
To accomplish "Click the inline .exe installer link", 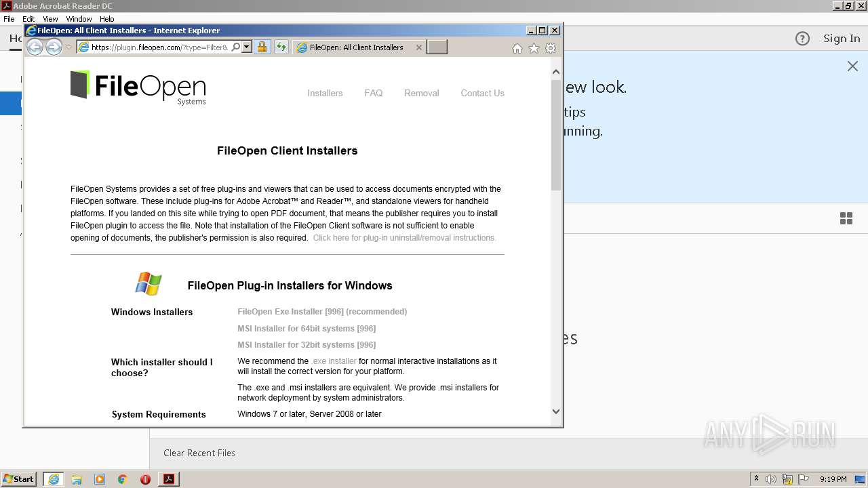I will [334, 361].
